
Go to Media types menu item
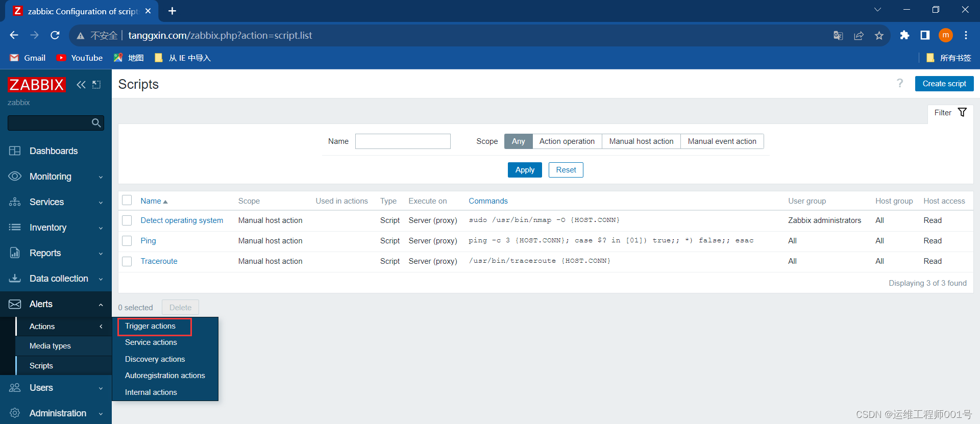(50, 346)
